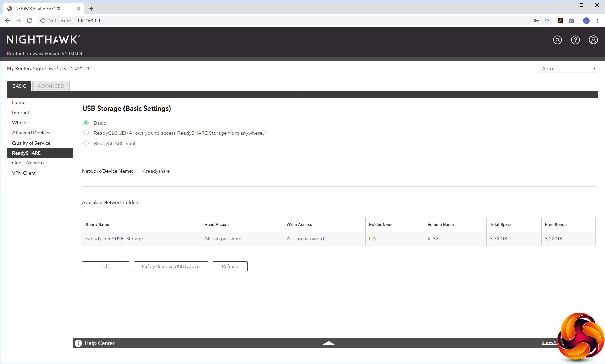
Task: Click the Read Access 'All - no password' cell
Action: tap(242, 239)
